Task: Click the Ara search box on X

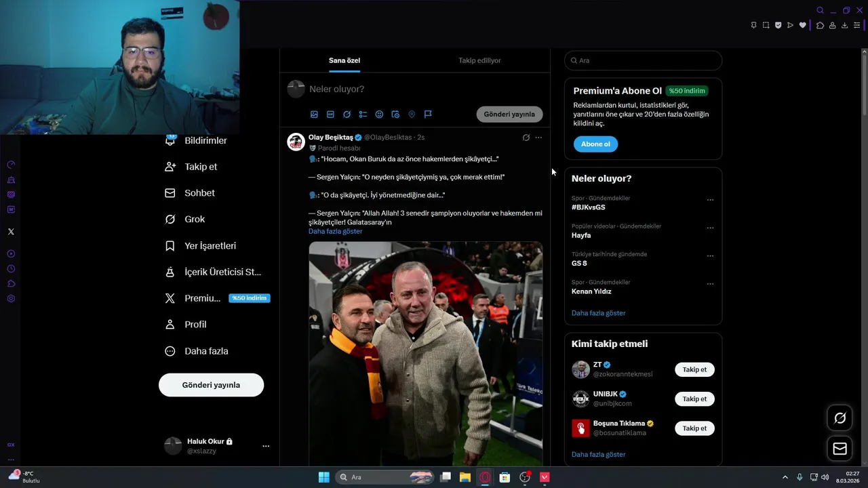Action: [643, 60]
